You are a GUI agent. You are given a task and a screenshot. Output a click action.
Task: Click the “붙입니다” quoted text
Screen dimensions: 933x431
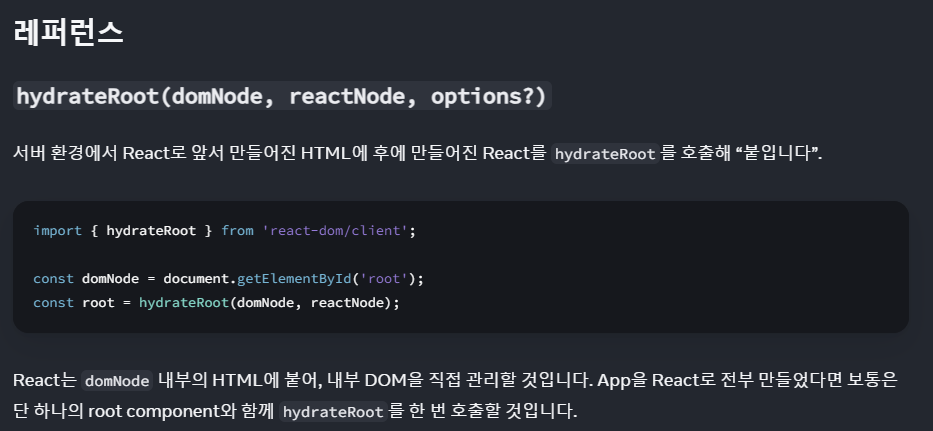click(x=776, y=154)
